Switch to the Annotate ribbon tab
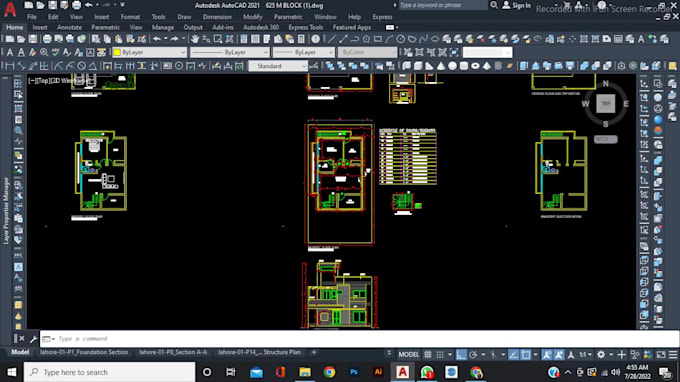680x382 pixels. (69, 27)
